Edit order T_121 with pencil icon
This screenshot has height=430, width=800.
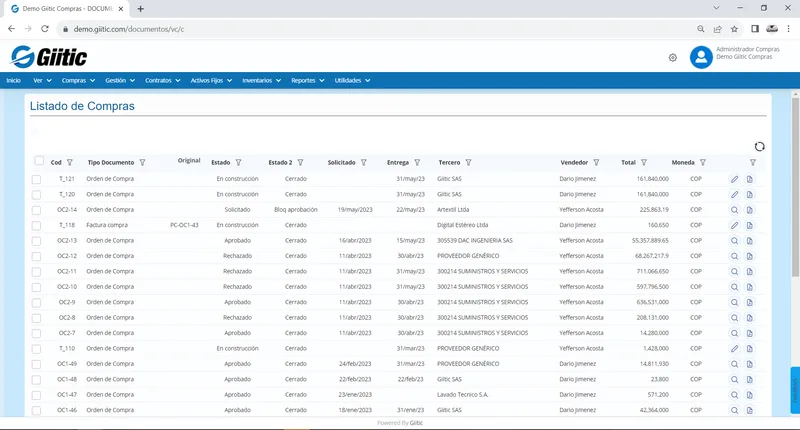pyautogui.click(x=734, y=179)
